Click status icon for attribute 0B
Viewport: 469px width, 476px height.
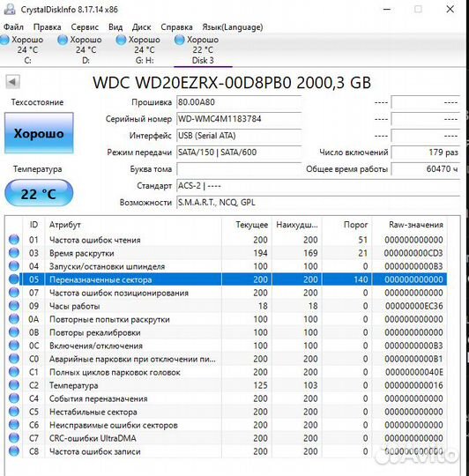[14, 332]
